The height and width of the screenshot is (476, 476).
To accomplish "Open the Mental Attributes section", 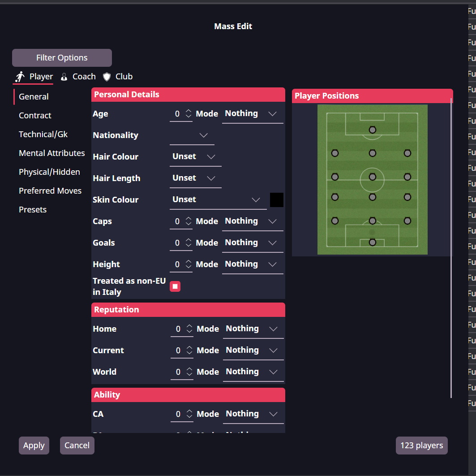I will pos(51,153).
